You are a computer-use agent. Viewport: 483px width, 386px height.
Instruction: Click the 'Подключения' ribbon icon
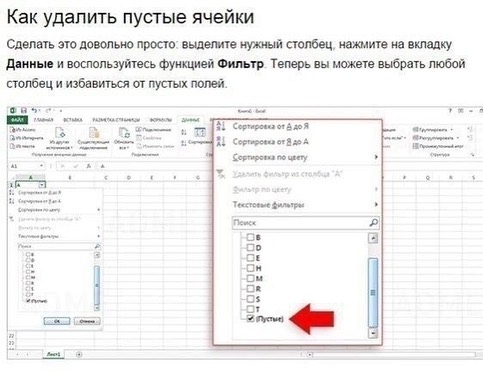tap(139, 130)
